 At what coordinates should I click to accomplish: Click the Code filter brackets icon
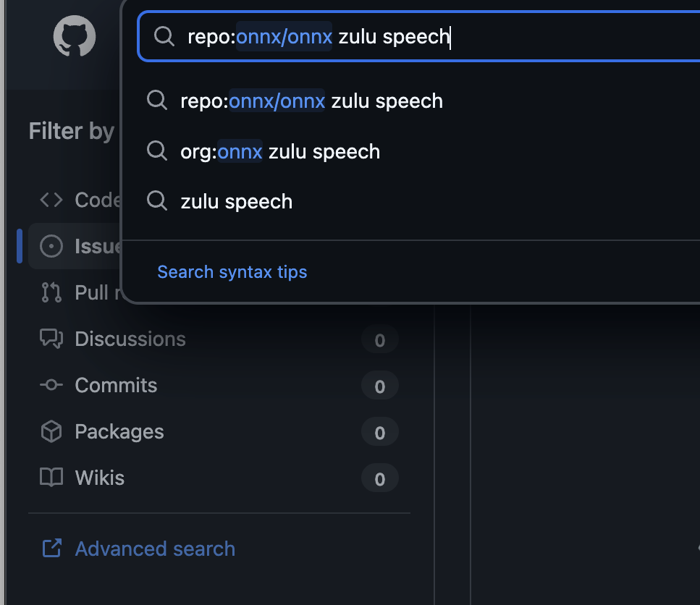point(51,200)
